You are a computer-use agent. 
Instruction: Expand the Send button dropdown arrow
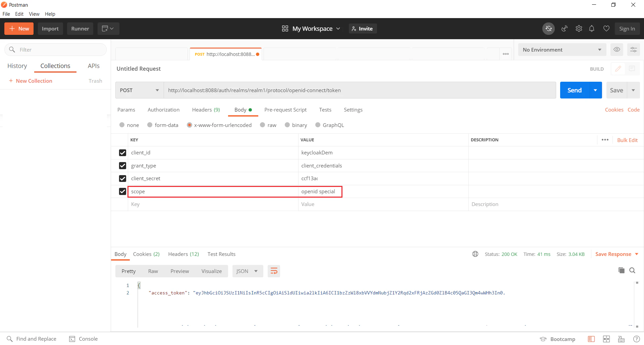(x=595, y=90)
